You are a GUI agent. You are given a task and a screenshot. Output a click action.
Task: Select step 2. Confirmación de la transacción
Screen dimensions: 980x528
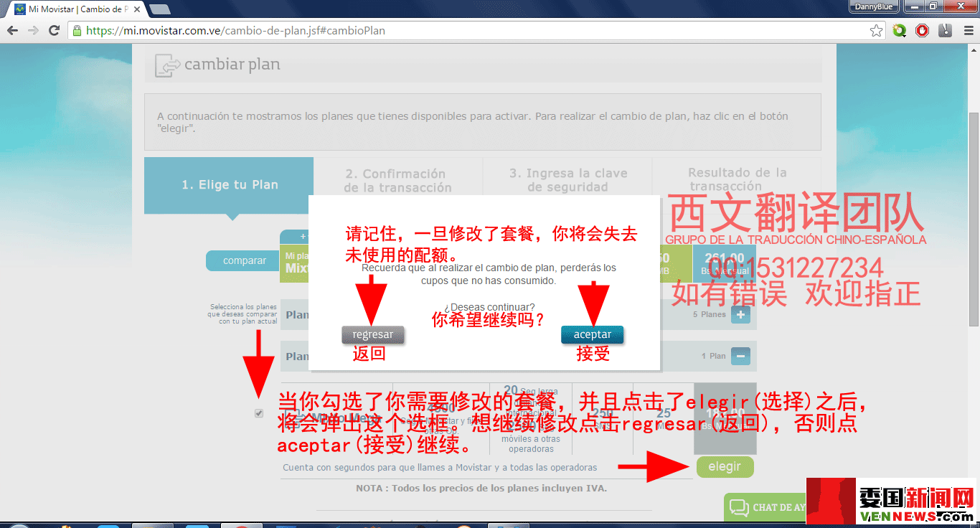pyautogui.click(x=397, y=180)
